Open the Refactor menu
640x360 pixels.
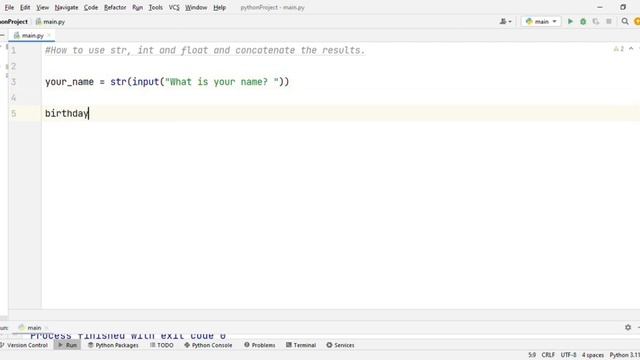115,7
